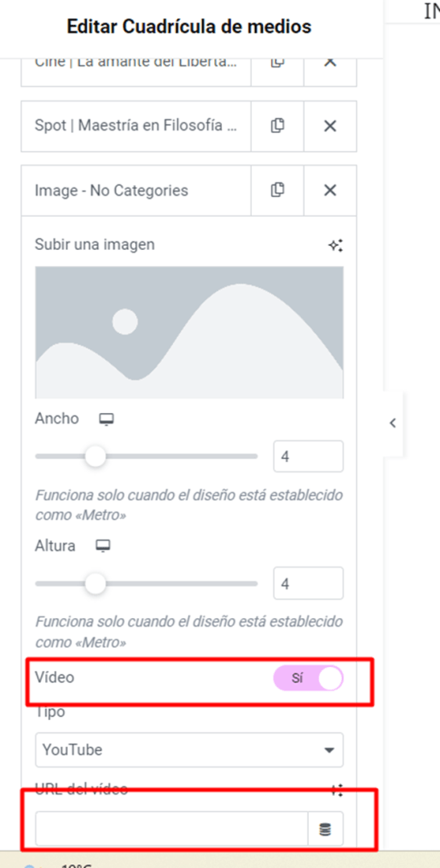Toggle the Vídeo switch off
Screen dimensions: 440x868
point(309,678)
